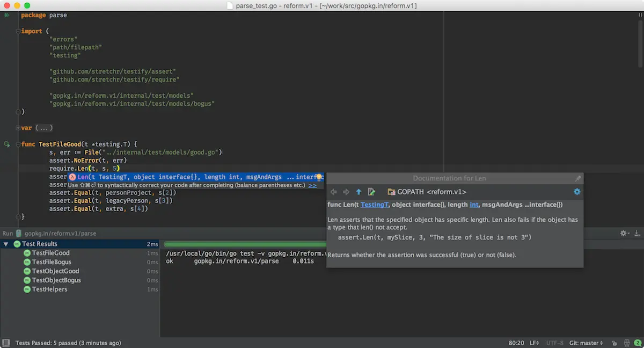
Task: Click the Len function icon in completion list
Action: [x=72, y=177]
